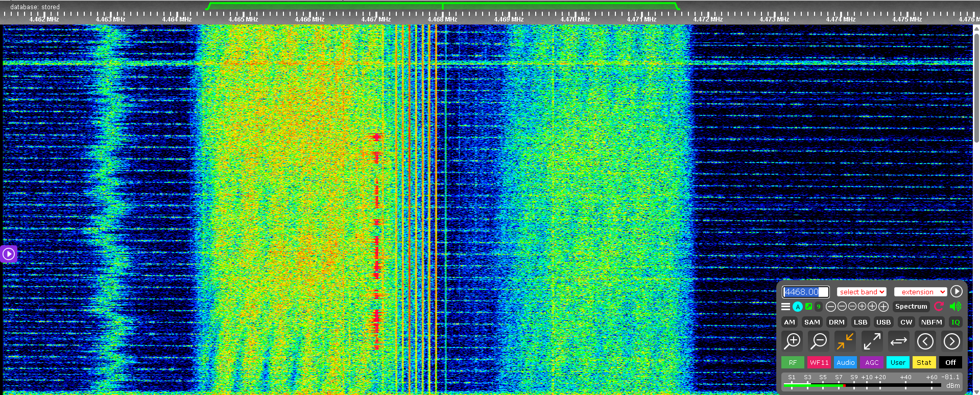
Task: Click the '4.473 MHz' scale label
Action: (774, 19)
